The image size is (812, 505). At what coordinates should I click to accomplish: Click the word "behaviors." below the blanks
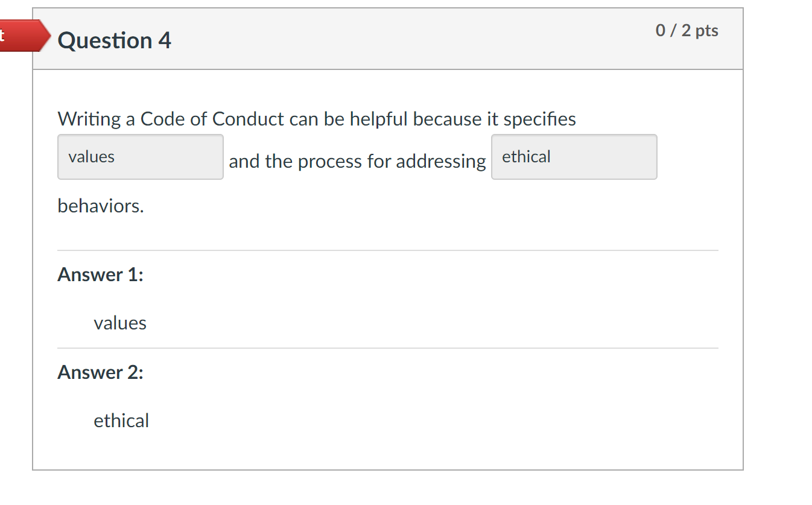pyautogui.click(x=101, y=206)
